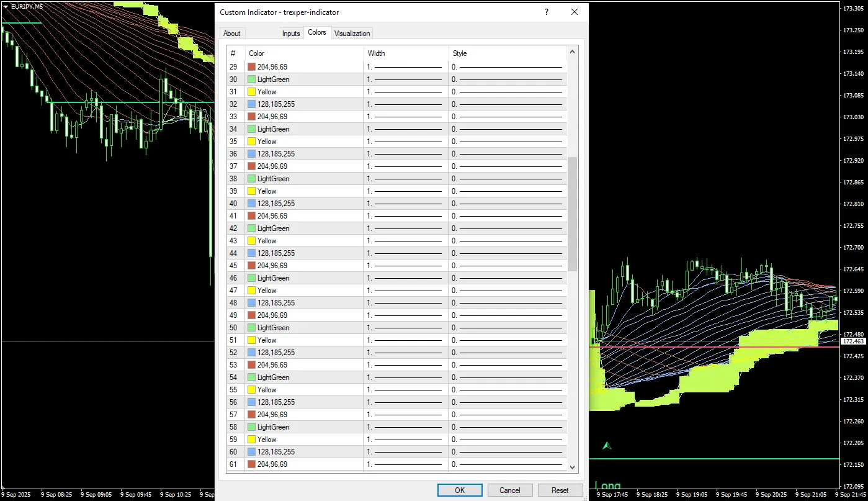Click the help question mark button
Viewport: 868px width, 501px height.
point(547,12)
